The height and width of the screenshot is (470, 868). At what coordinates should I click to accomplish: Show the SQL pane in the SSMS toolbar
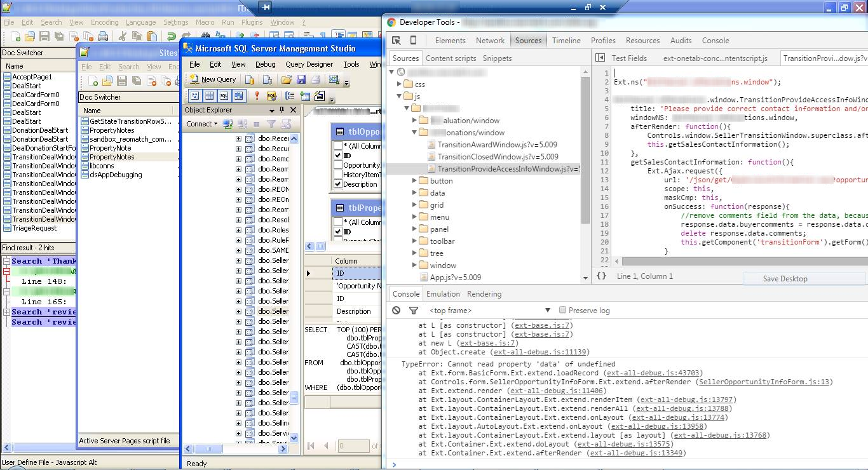coord(224,96)
